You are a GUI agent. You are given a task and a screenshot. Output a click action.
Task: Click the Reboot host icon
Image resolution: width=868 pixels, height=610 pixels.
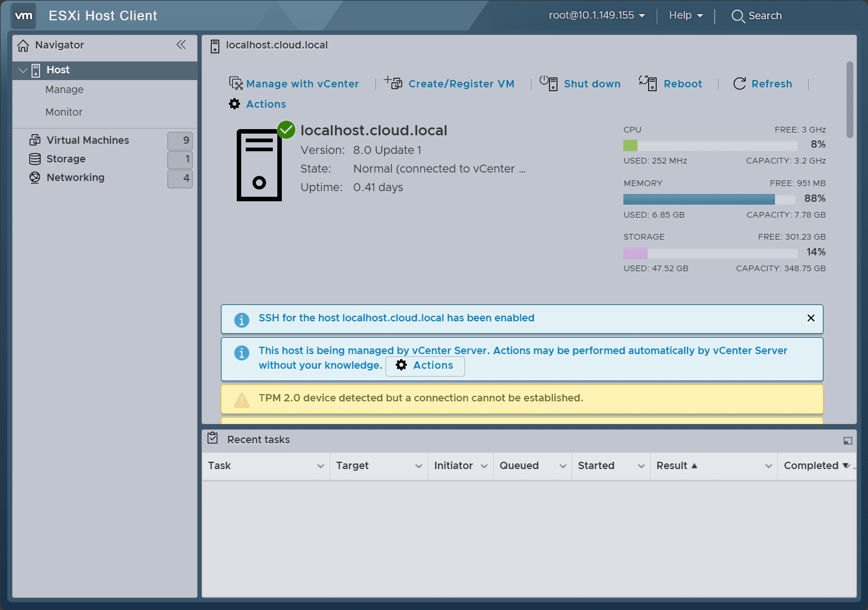(x=648, y=83)
